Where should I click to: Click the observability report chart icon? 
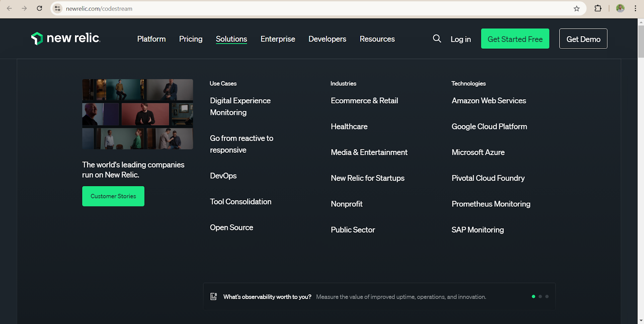214,297
